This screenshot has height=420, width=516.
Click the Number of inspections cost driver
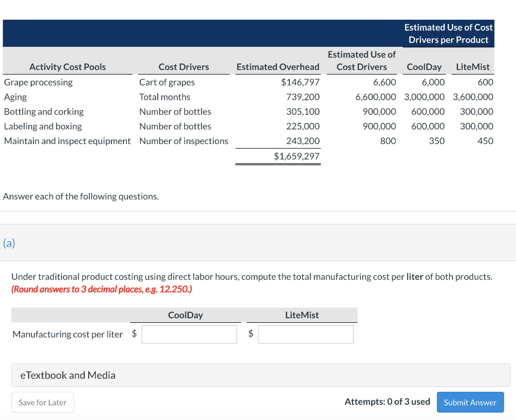tap(183, 141)
